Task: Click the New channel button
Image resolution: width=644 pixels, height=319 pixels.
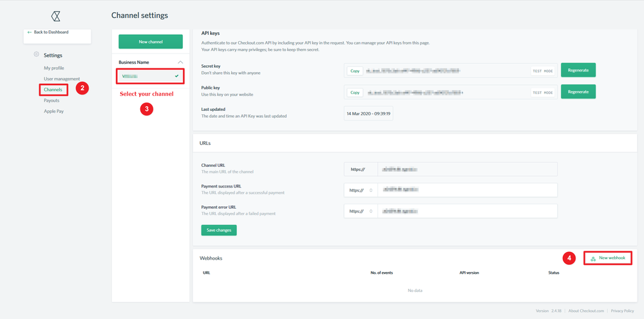Action: [x=151, y=42]
